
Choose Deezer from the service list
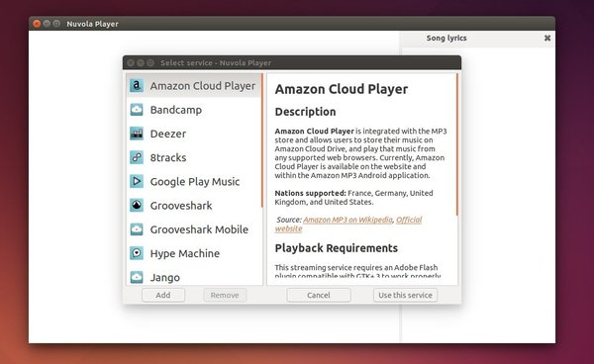[x=193, y=134]
